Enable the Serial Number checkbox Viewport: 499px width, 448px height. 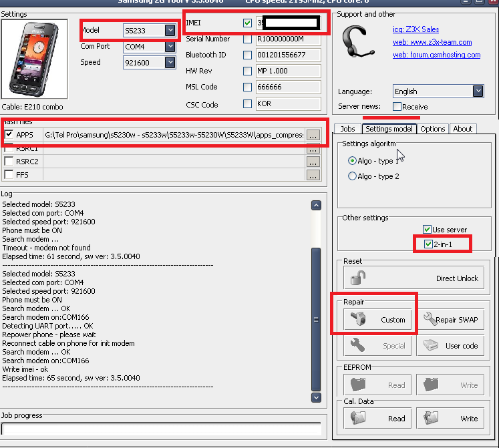pyautogui.click(x=247, y=39)
